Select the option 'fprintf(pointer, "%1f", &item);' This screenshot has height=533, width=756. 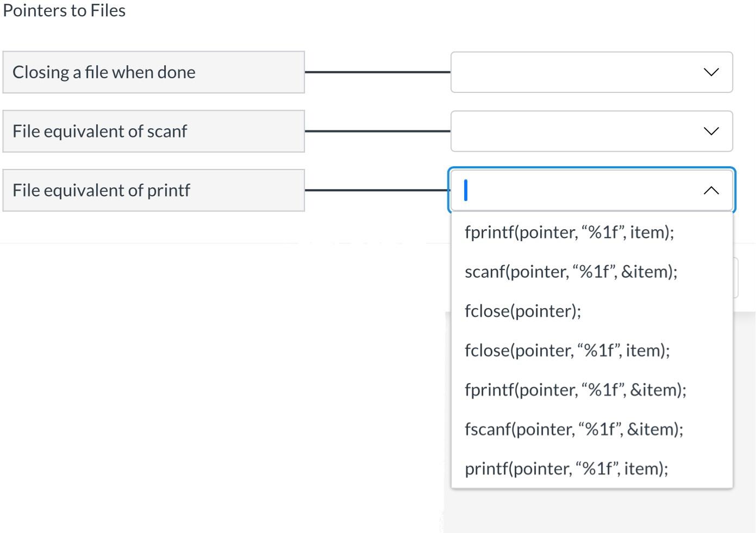[x=576, y=390]
